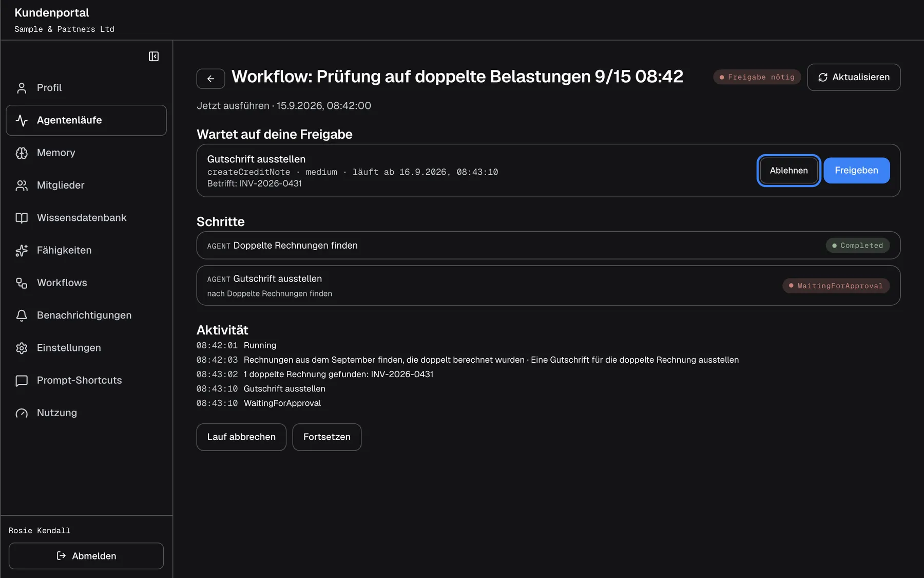924x578 pixels.
Task: Open step Doppelte Rechnungen finden
Action: [x=548, y=246]
